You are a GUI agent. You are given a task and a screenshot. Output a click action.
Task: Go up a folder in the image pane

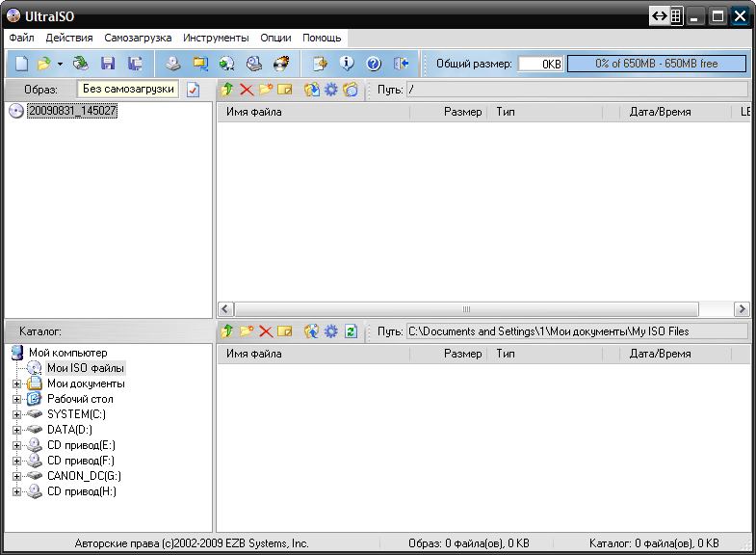[227, 90]
